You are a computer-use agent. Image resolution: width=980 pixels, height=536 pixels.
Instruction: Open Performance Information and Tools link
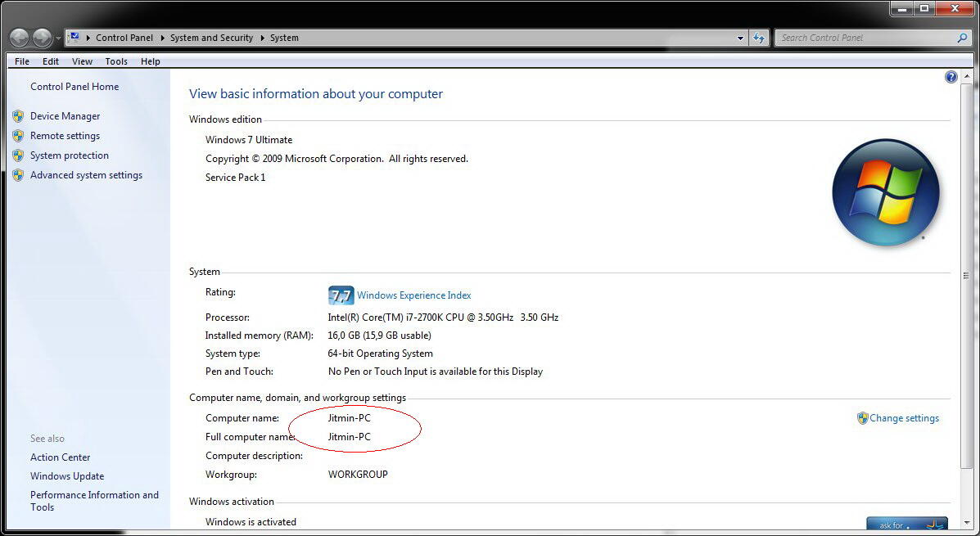[x=94, y=501]
